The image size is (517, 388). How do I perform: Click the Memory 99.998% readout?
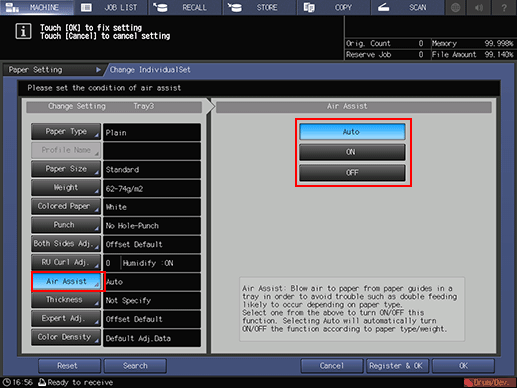472,43
